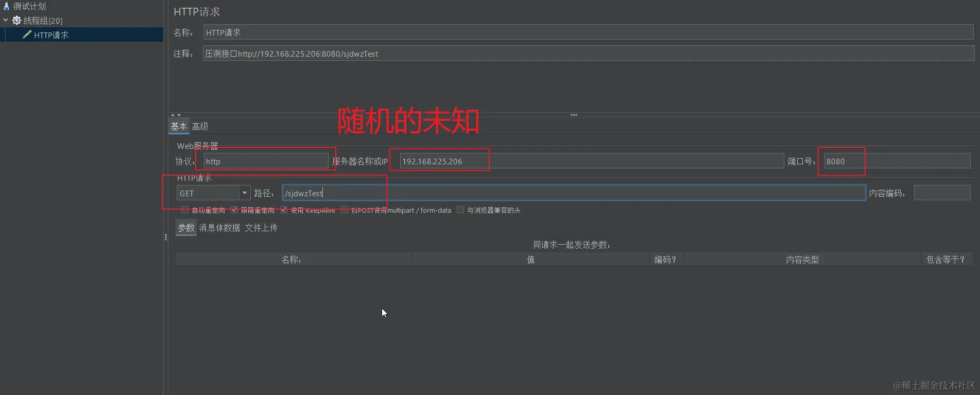Select the HTTP请求 sampler in the tree

51,35
